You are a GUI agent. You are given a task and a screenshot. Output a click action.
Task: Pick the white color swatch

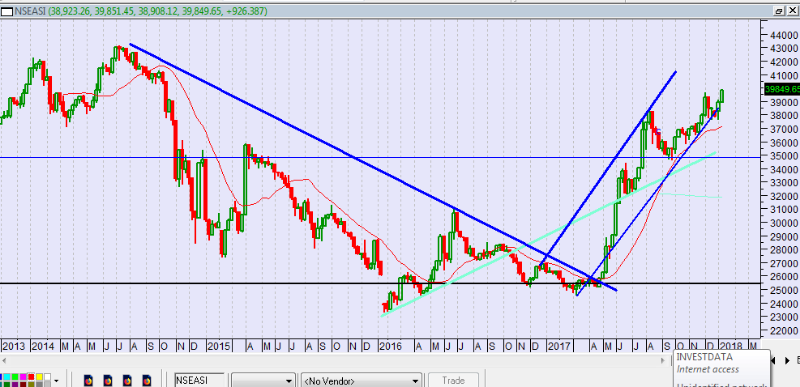(x=47, y=377)
